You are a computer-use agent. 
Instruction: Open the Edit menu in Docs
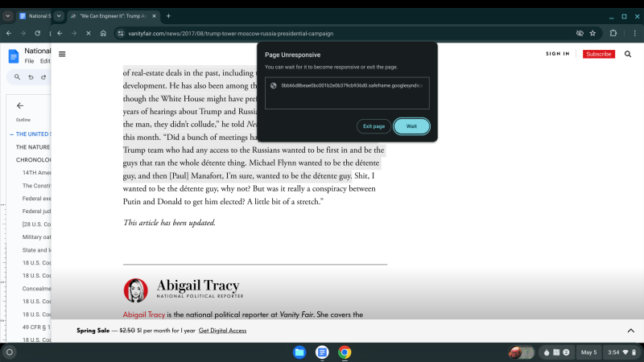pos(45,61)
